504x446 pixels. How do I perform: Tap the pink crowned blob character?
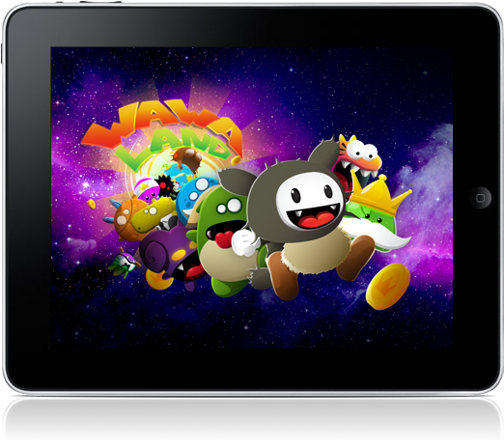coord(147,190)
